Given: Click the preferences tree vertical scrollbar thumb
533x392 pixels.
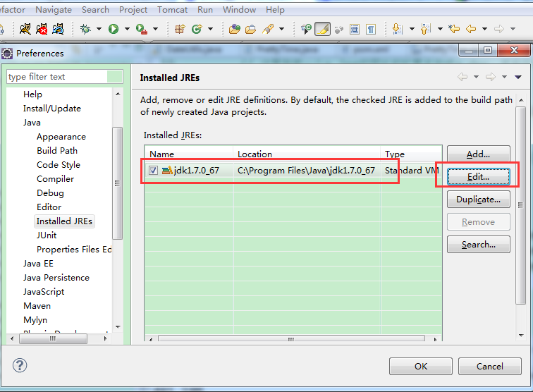Looking at the screenshot, I should point(117,183).
